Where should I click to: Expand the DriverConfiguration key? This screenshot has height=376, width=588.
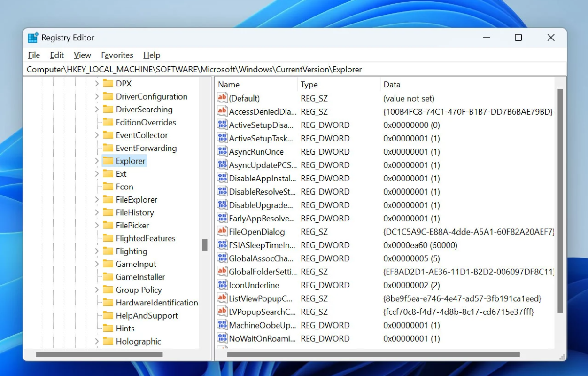click(x=97, y=96)
